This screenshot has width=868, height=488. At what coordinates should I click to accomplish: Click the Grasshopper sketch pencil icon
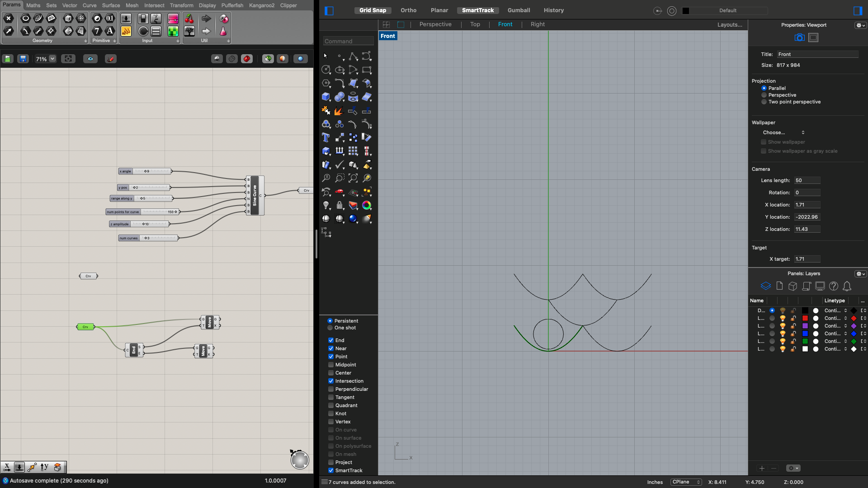[x=111, y=59]
